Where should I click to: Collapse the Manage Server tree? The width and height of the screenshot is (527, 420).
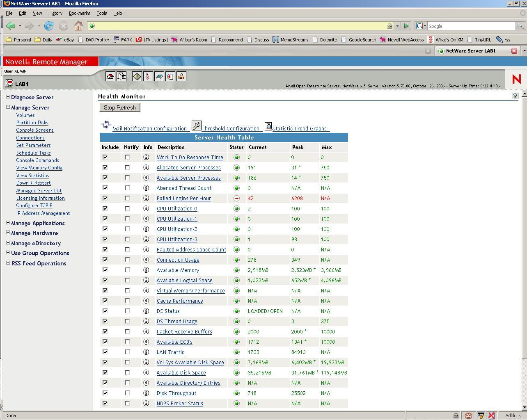(x=8, y=107)
